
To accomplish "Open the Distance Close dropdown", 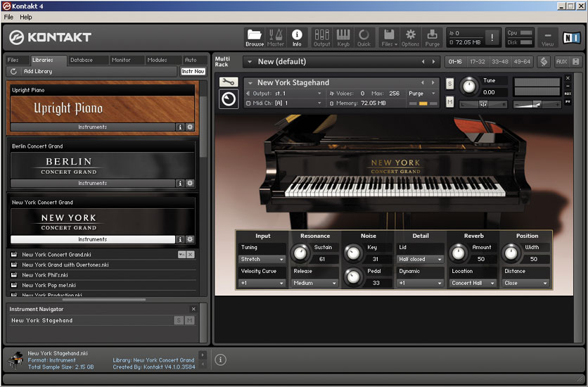I will tap(525, 283).
